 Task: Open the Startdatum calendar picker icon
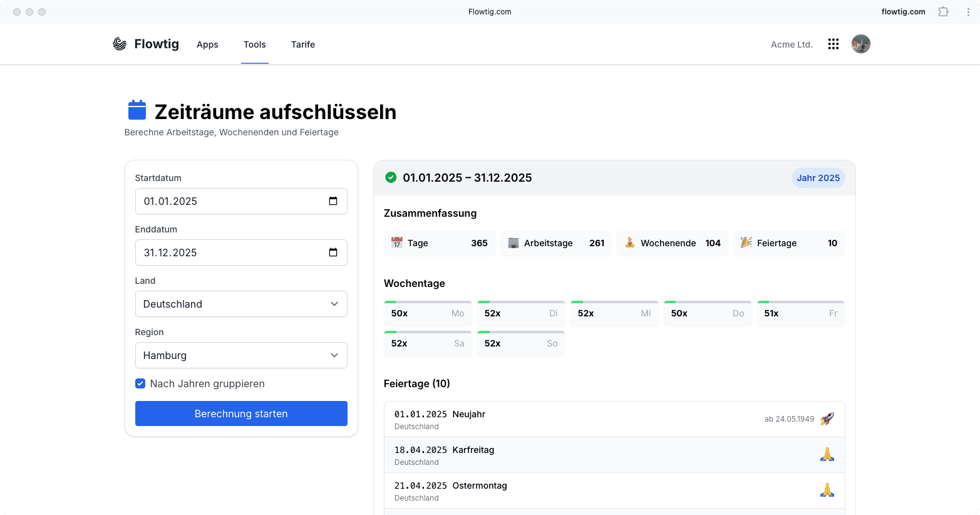[x=333, y=201]
